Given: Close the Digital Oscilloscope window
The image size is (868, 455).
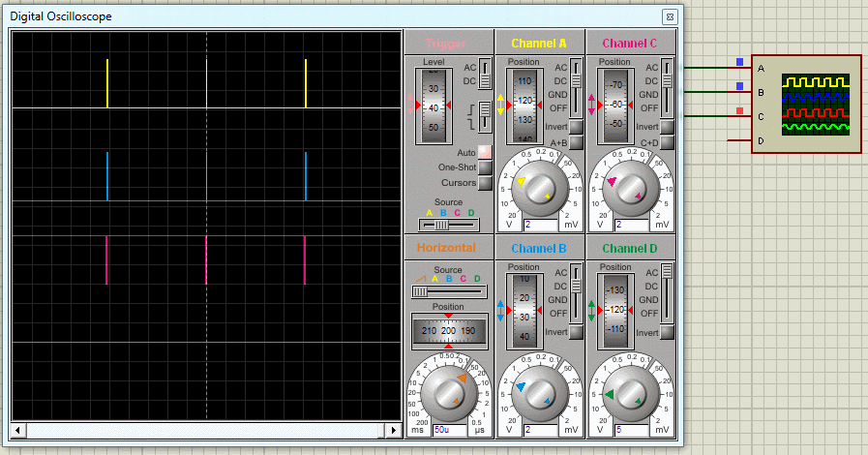Looking at the screenshot, I should click(670, 16).
